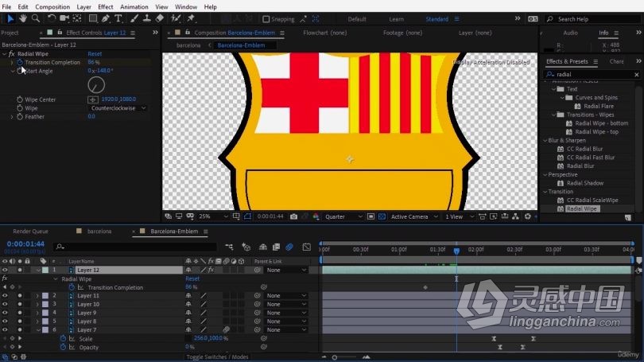The width and height of the screenshot is (644, 362).
Task: Select the Zoom magnifier tool
Action: click(36, 18)
